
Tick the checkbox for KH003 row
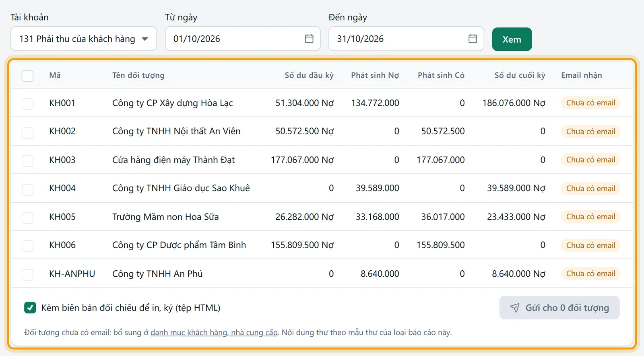27,161
